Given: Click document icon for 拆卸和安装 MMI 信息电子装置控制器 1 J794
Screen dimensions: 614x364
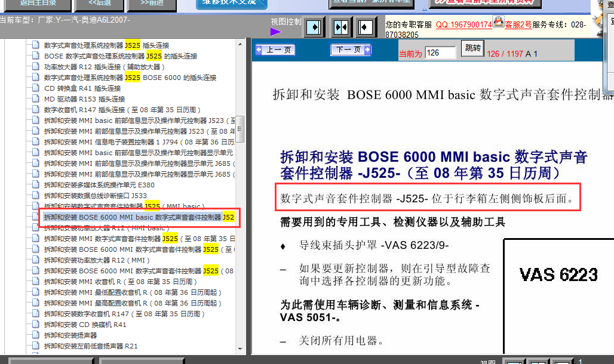Looking at the screenshot, I should click(x=36, y=141).
